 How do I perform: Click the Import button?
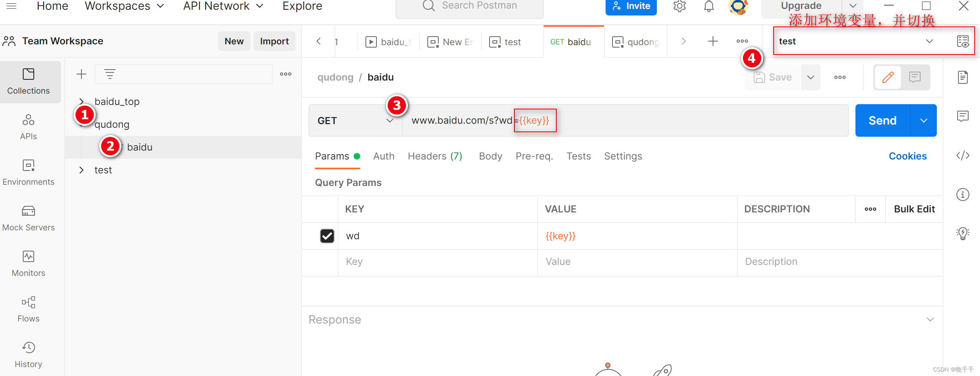[x=274, y=41]
